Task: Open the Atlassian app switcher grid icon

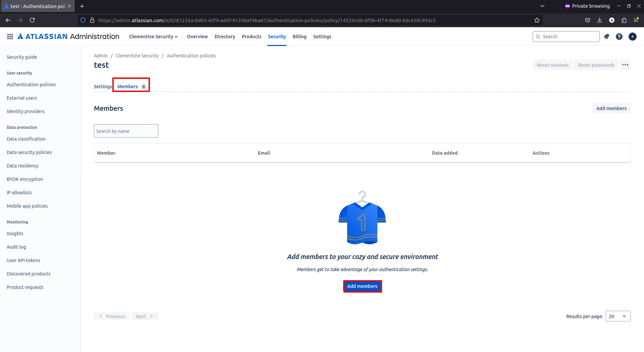Action: coord(10,36)
